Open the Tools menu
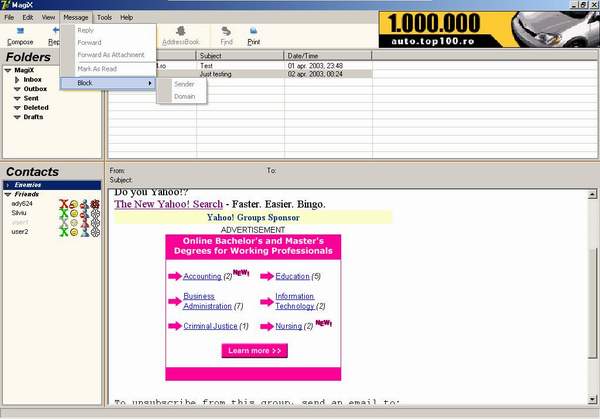This screenshot has width=600, height=419. (104, 18)
